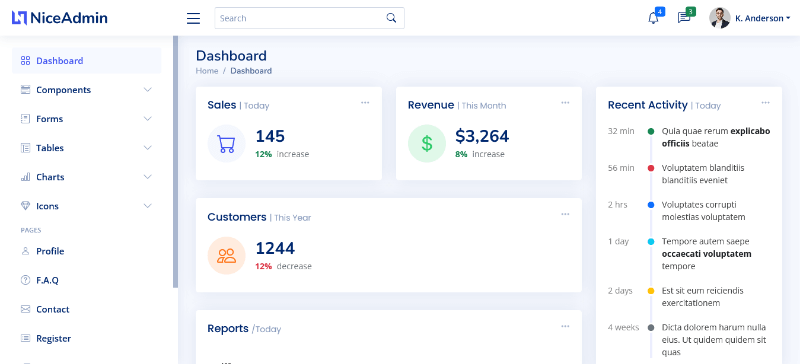Expand the Forms sidebar section

tap(86, 119)
